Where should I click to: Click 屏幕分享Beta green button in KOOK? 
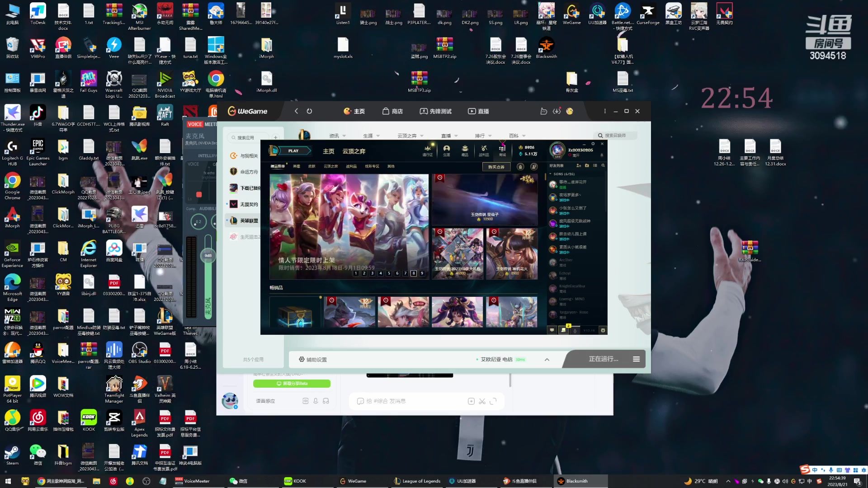292,384
